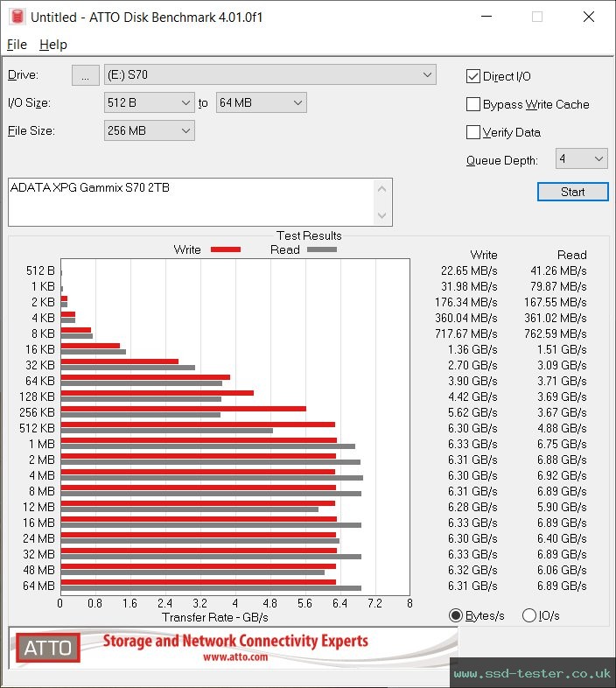Click the 41.26 MB/s read value
The width and height of the screenshot is (616, 688).
(558, 270)
